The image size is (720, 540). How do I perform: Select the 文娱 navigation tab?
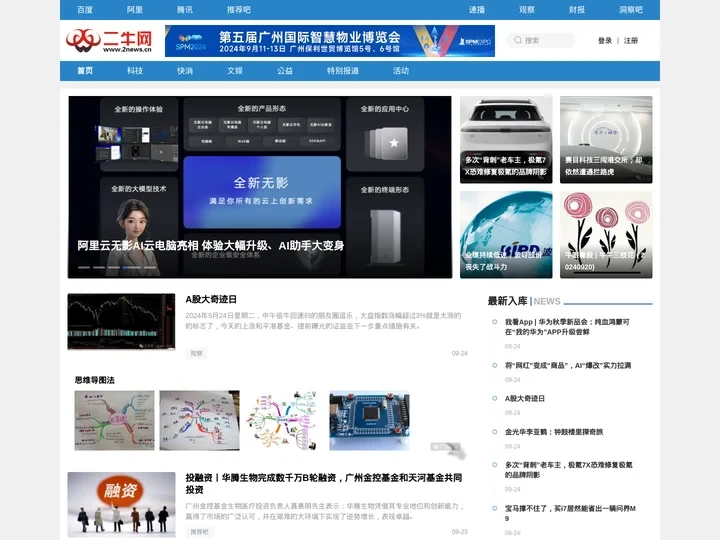coord(235,71)
